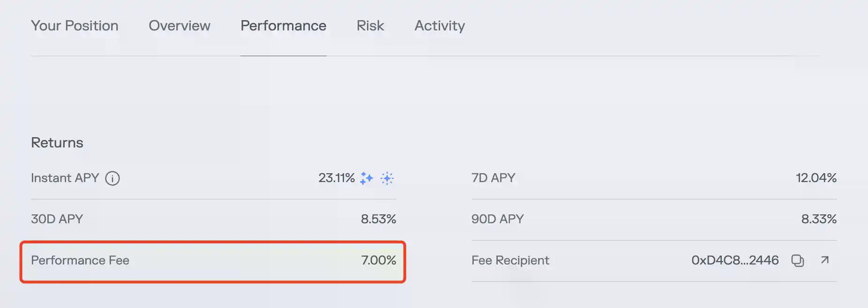Select the Performance tab
This screenshot has height=308, width=868.
283,26
